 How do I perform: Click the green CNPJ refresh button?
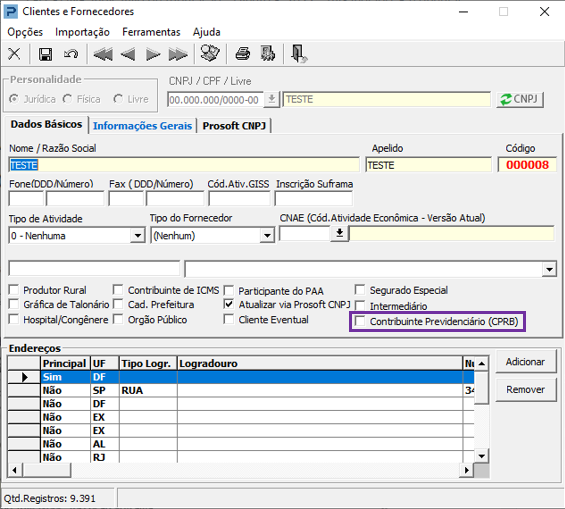click(x=520, y=99)
